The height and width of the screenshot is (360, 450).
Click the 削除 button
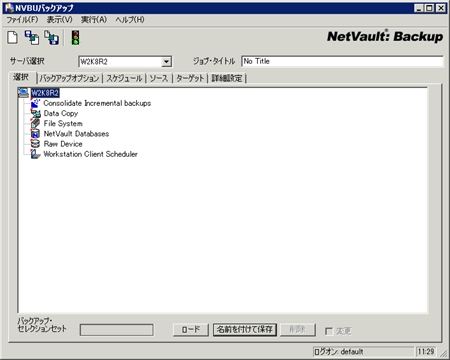click(x=297, y=330)
